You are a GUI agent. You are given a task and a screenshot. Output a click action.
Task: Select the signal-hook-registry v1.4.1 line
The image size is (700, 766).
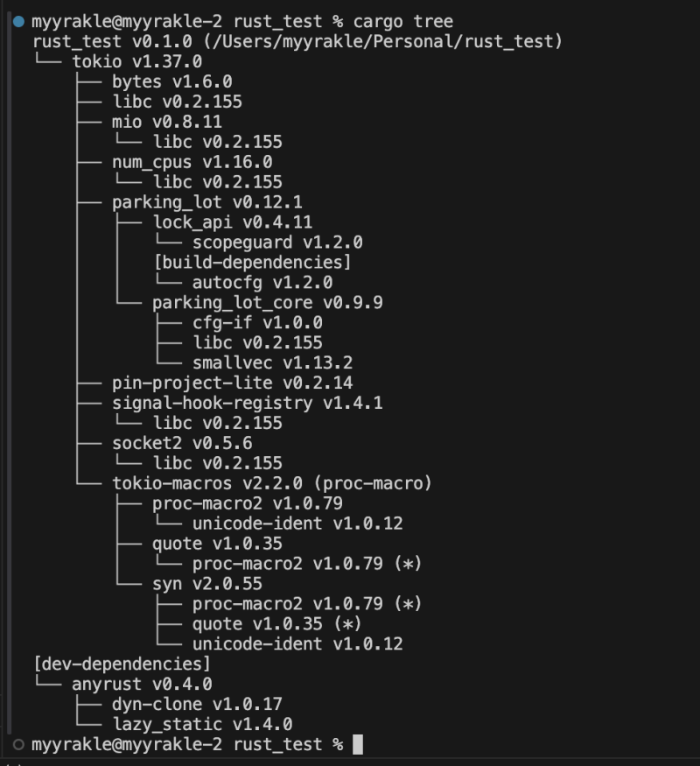pyautogui.click(x=248, y=403)
